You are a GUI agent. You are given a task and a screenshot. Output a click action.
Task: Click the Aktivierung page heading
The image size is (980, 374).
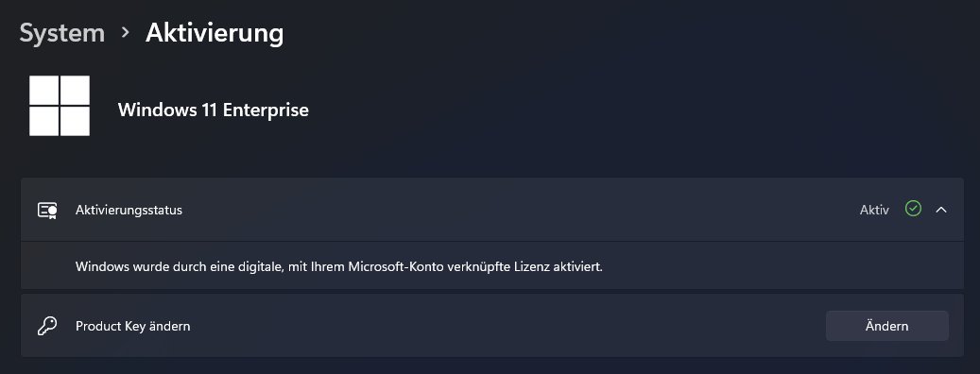point(215,32)
